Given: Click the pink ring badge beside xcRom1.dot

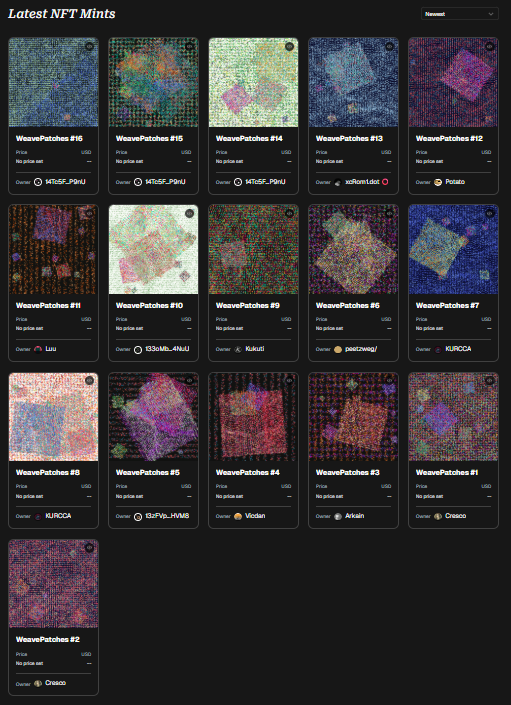Looking at the screenshot, I should (385, 182).
